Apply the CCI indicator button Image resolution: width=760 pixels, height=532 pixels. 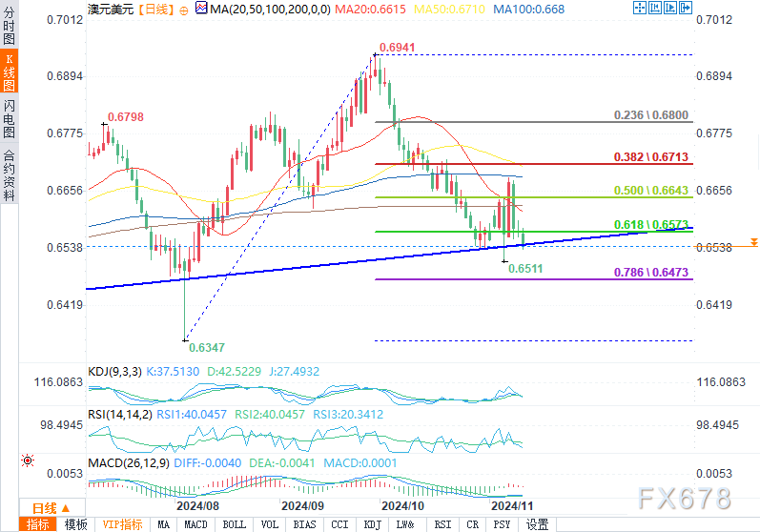(339, 524)
